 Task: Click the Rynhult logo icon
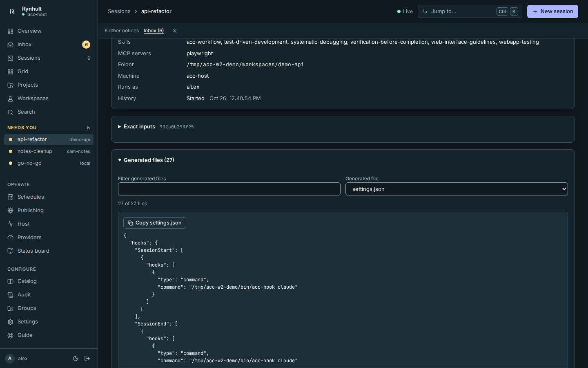(12, 11)
